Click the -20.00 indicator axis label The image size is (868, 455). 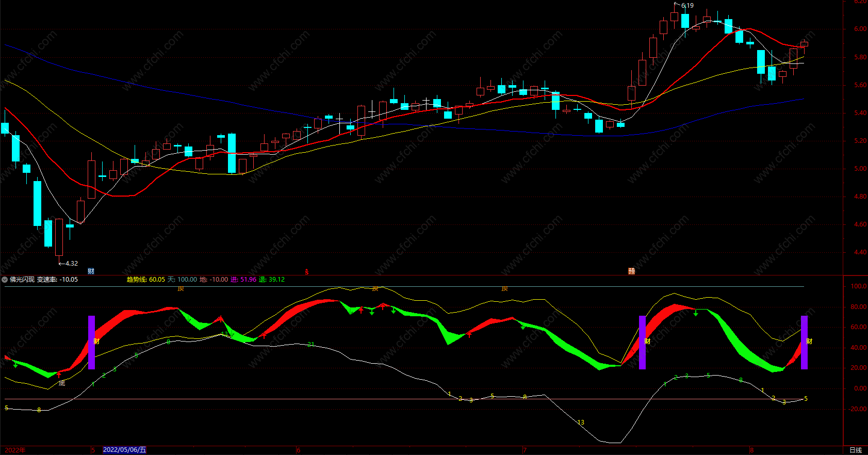858,409
